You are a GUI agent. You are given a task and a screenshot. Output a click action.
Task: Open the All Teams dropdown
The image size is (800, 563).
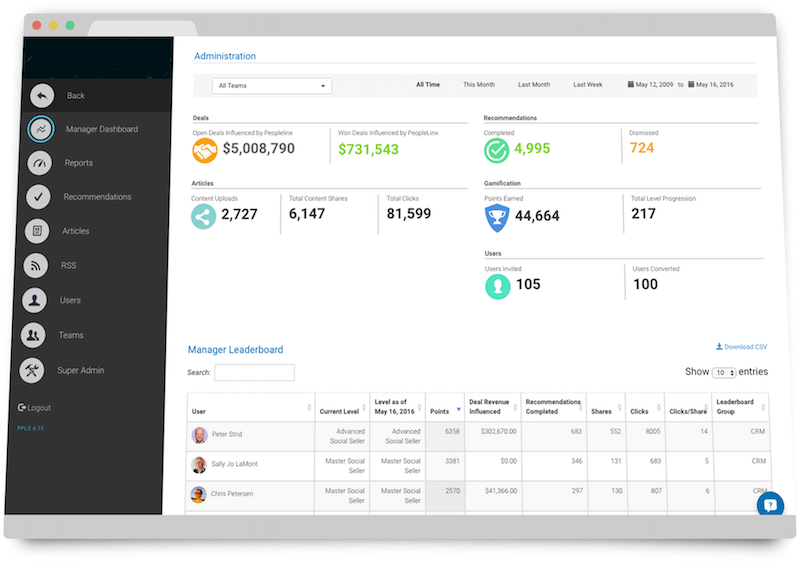pyautogui.click(x=272, y=86)
